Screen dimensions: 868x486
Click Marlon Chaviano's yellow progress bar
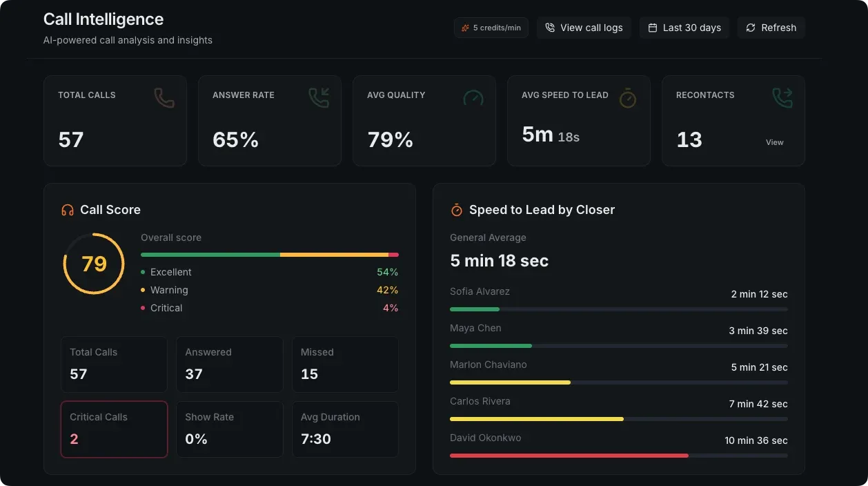510,382
